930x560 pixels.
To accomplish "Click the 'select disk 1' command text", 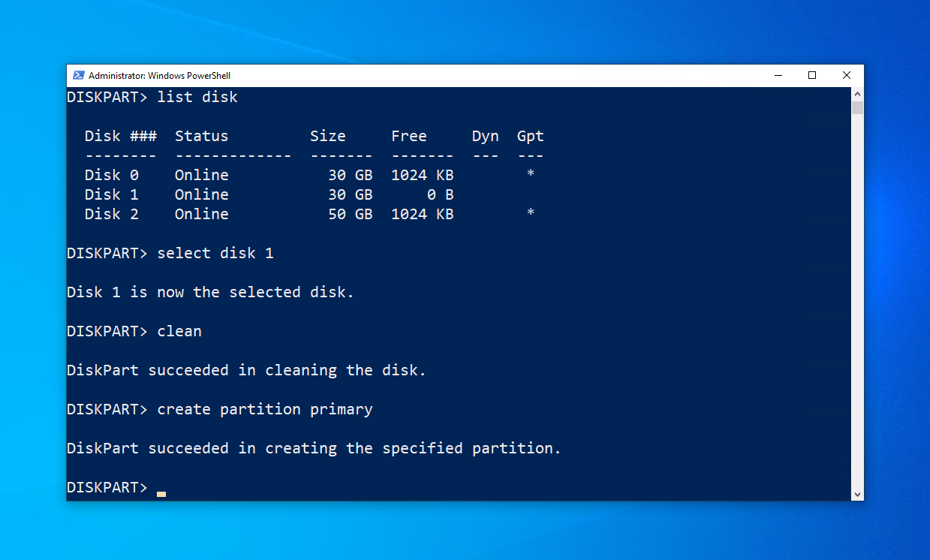I will [215, 253].
